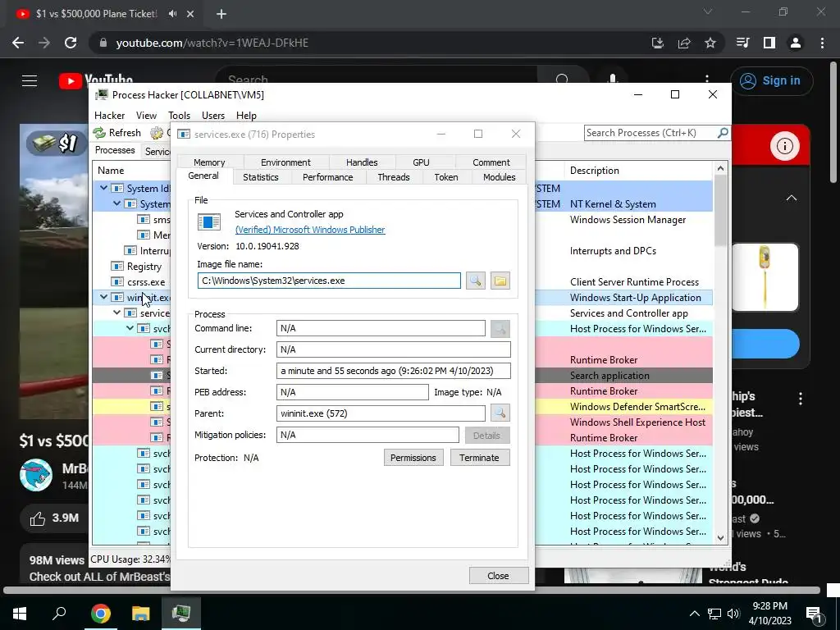Open the Token tab
The width and height of the screenshot is (840, 630).
click(x=445, y=177)
